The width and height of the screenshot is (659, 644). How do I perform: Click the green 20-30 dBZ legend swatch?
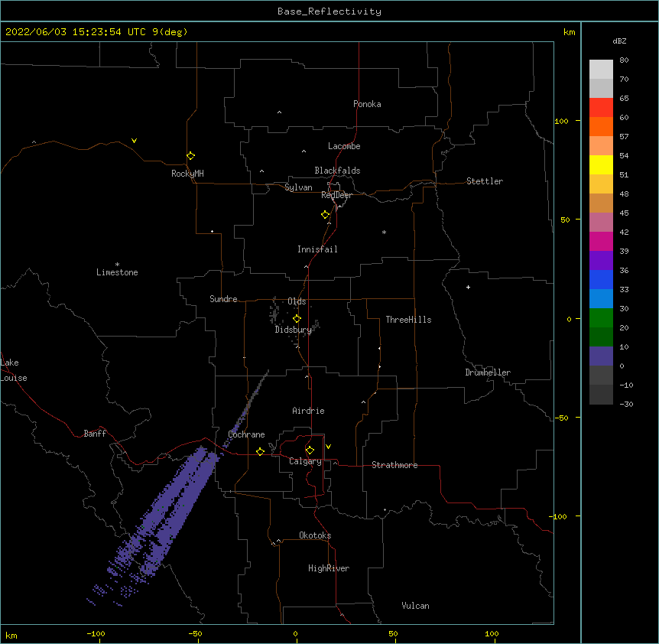pos(601,318)
